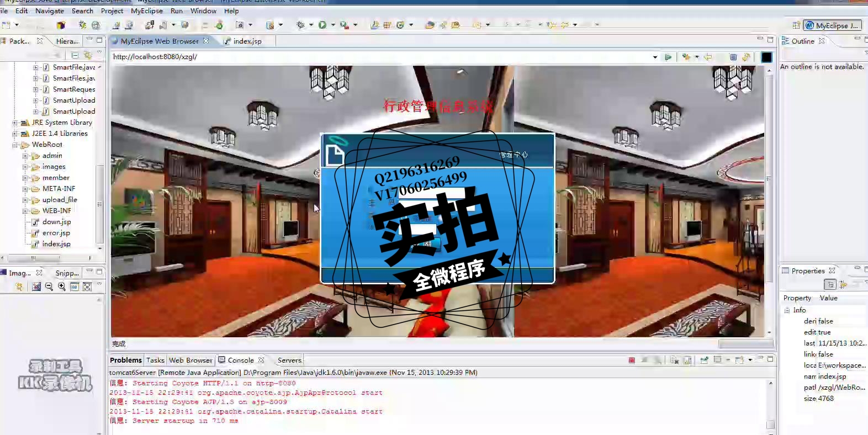The height and width of the screenshot is (435, 868).
Task: Click the black square icon in browser bar
Action: pos(766,57)
